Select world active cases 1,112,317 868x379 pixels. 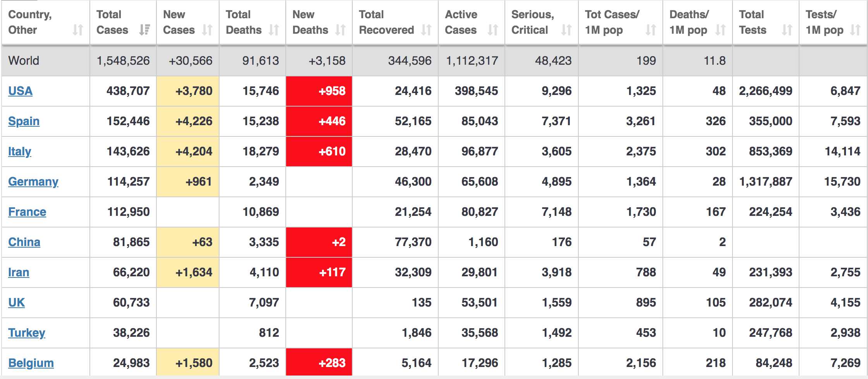click(472, 60)
